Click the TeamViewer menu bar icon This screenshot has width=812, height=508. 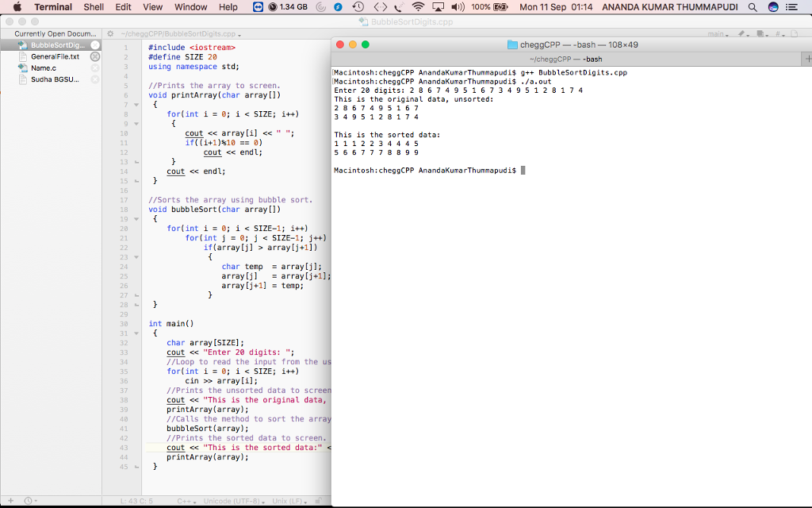pyautogui.click(x=258, y=6)
